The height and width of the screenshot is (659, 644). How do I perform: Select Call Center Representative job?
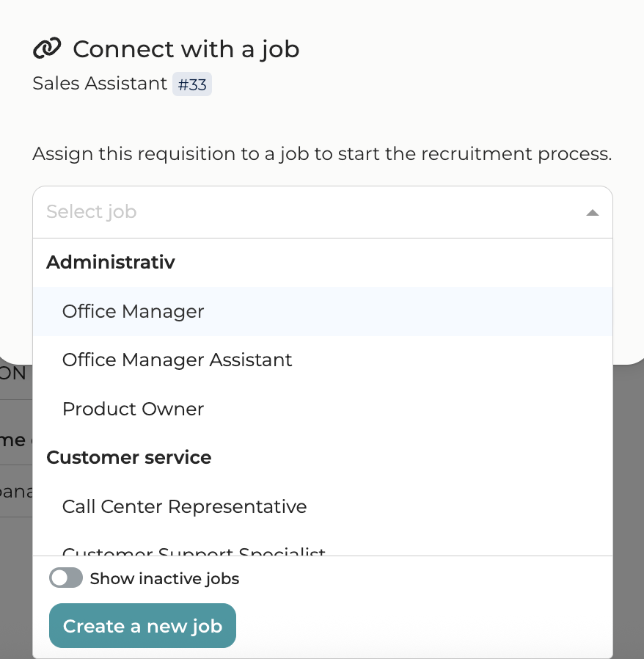(184, 506)
